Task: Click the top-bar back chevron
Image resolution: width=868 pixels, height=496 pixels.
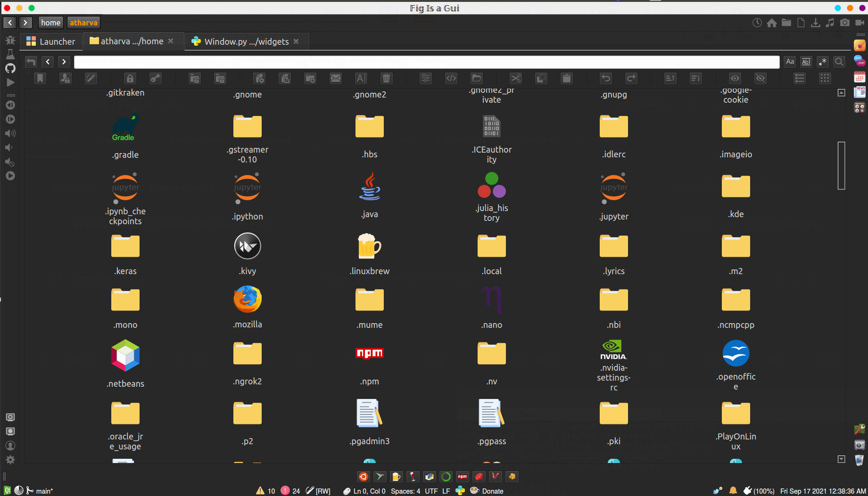Action: 10,23
